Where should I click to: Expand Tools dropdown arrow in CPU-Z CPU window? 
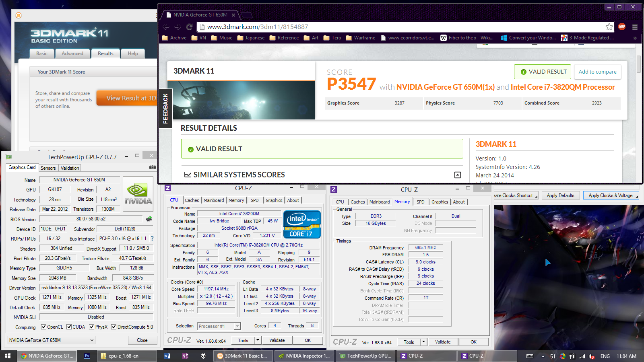point(258,340)
